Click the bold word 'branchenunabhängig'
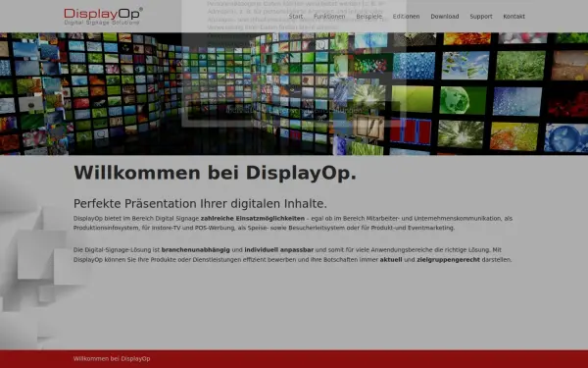Image resolution: width=588 pixels, height=368 pixels. coord(195,249)
